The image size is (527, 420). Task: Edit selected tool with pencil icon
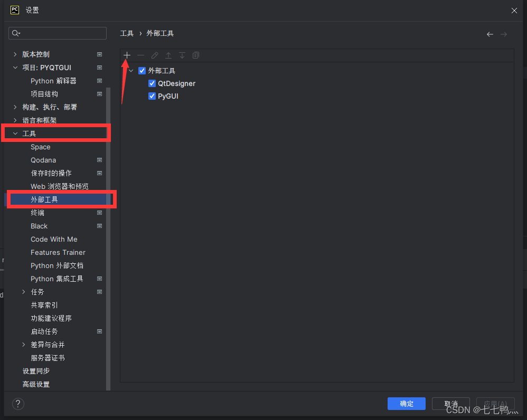tap(155, 55)
